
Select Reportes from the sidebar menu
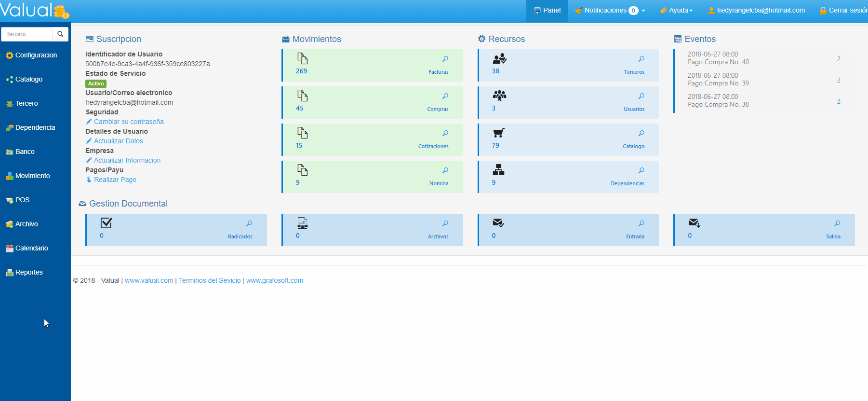[29, 272]
